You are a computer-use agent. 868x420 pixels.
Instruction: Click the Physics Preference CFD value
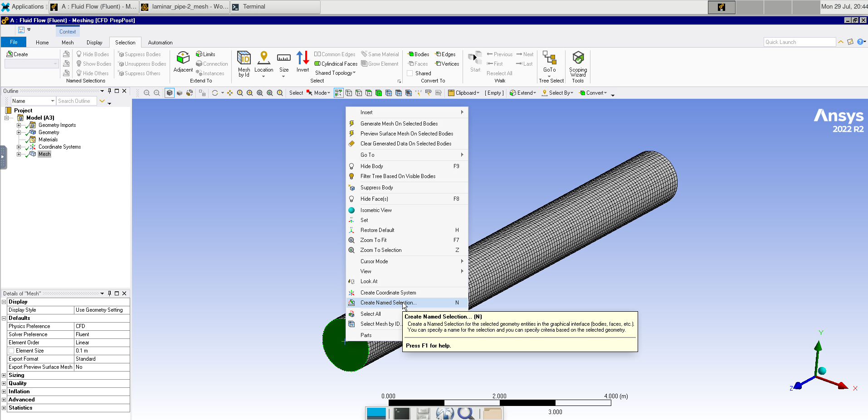tap(102, 326)
